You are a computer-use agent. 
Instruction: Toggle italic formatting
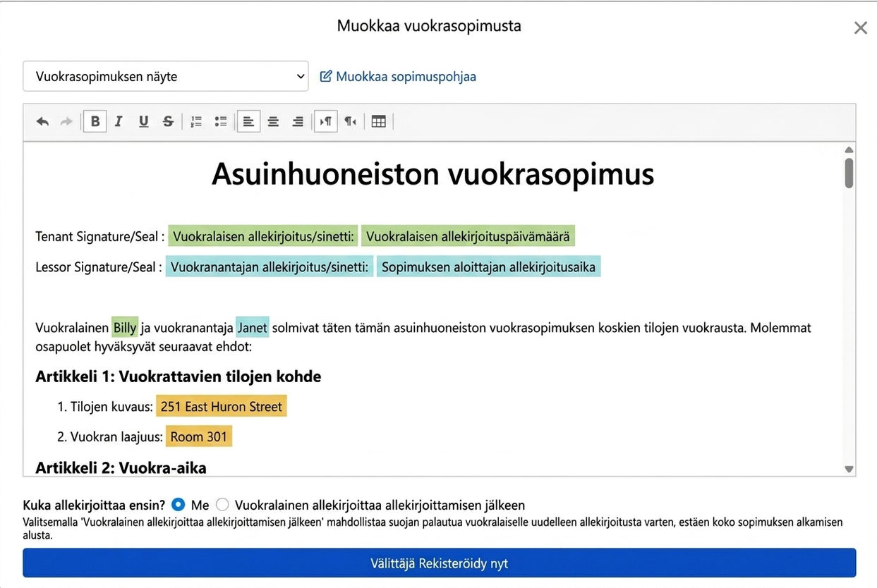(119, 121)
